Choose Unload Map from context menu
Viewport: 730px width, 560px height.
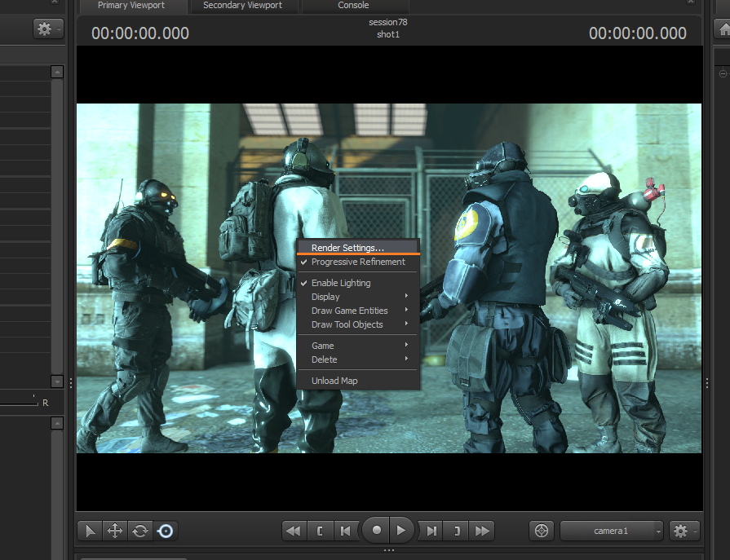coord(357,381)
